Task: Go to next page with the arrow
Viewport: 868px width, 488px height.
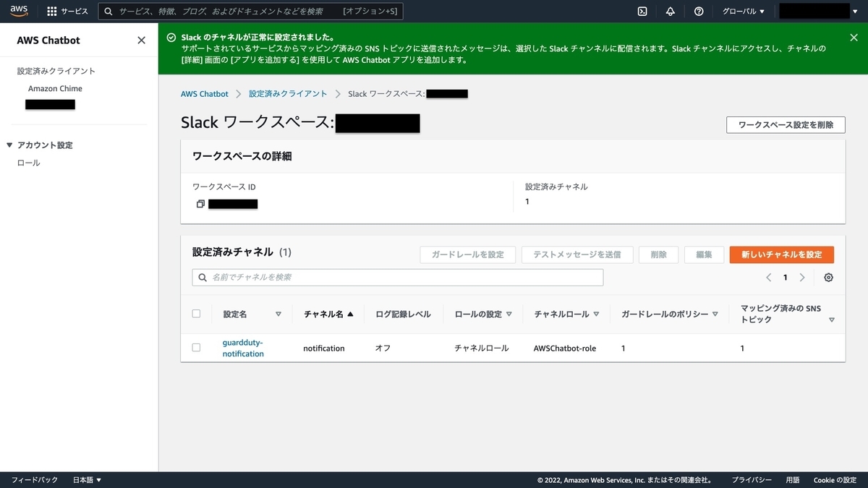Action: pos(801,277)
